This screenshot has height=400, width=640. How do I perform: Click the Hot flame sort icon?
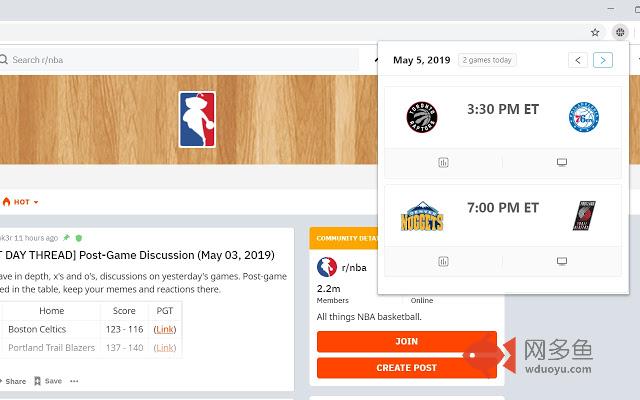click(x=6, y=202)
